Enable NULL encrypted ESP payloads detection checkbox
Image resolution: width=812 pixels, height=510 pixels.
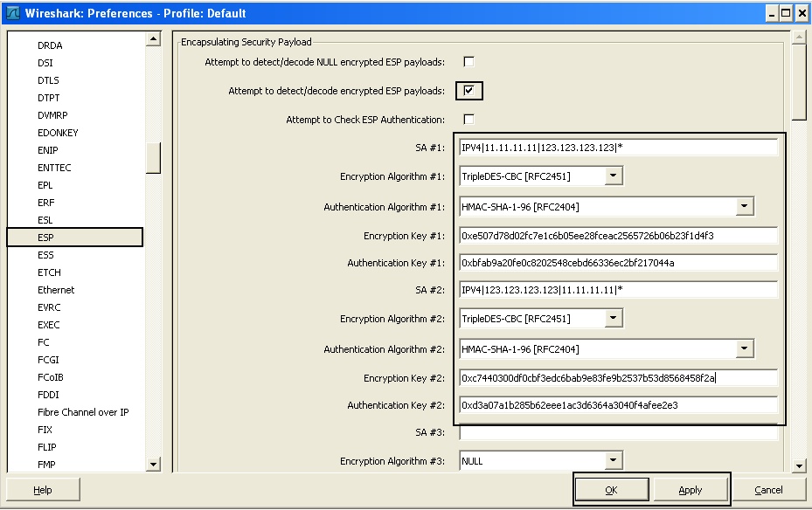(x=468, y=61)
